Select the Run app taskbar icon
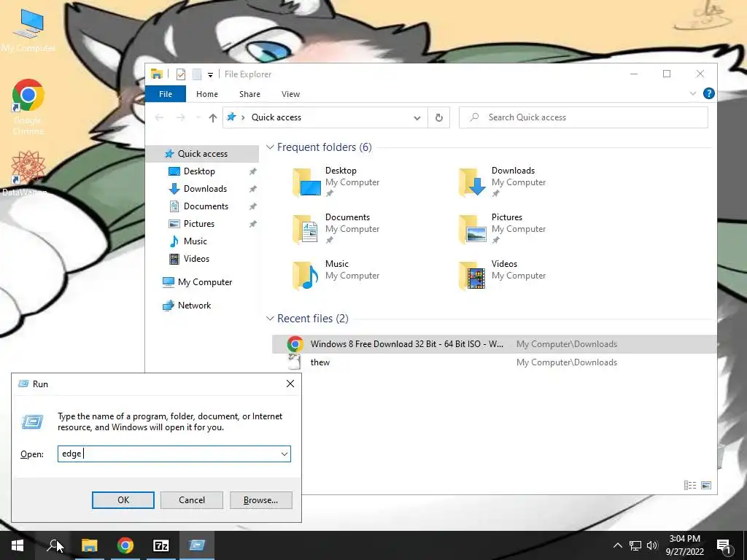The width and height of the screenshot is (747, 560). tap(196, 545)
